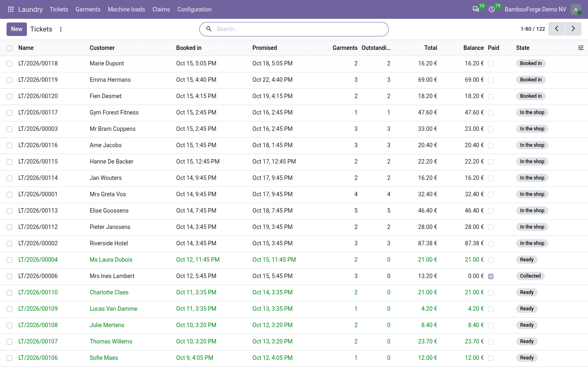Toggle the Paid checkbox for Mrs Ines Lambert
This screenshot has height=368, width=588.
click(x=491, y=276)
